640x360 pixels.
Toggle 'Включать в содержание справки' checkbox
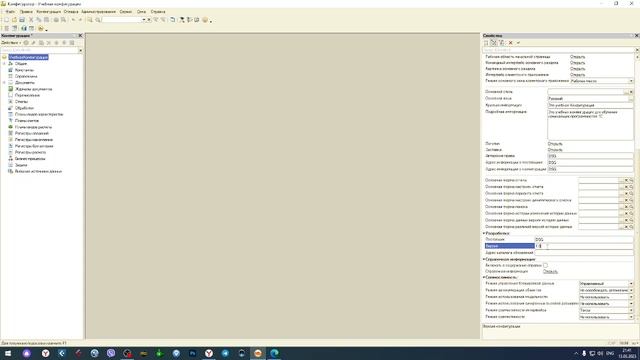[545, 265]
